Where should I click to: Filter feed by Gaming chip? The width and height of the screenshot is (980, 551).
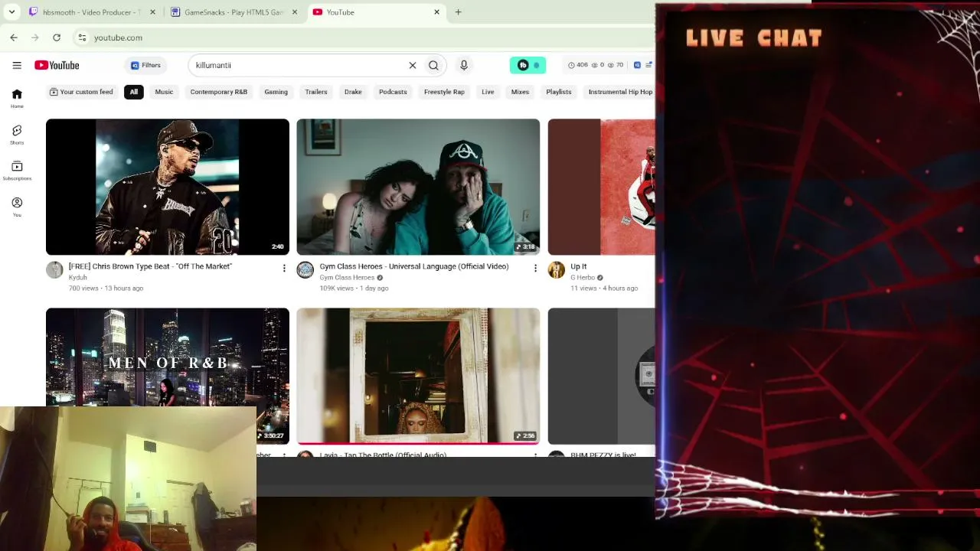point(276,92)
